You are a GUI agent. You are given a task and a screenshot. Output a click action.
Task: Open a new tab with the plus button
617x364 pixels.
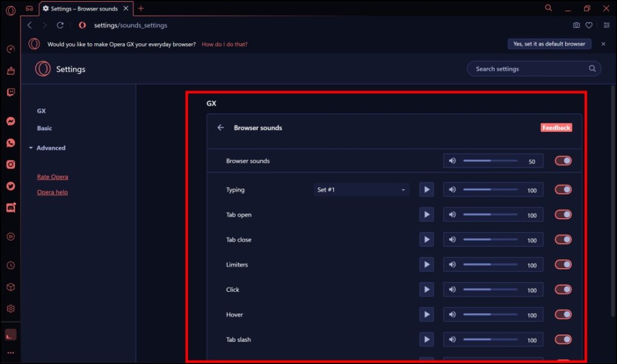(x=141, y=8)
